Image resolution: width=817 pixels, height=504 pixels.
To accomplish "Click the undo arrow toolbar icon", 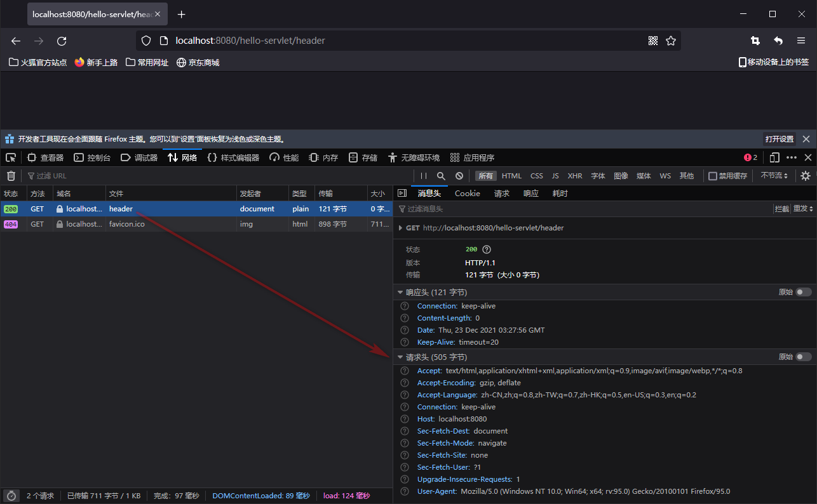I will coord(778,41).
